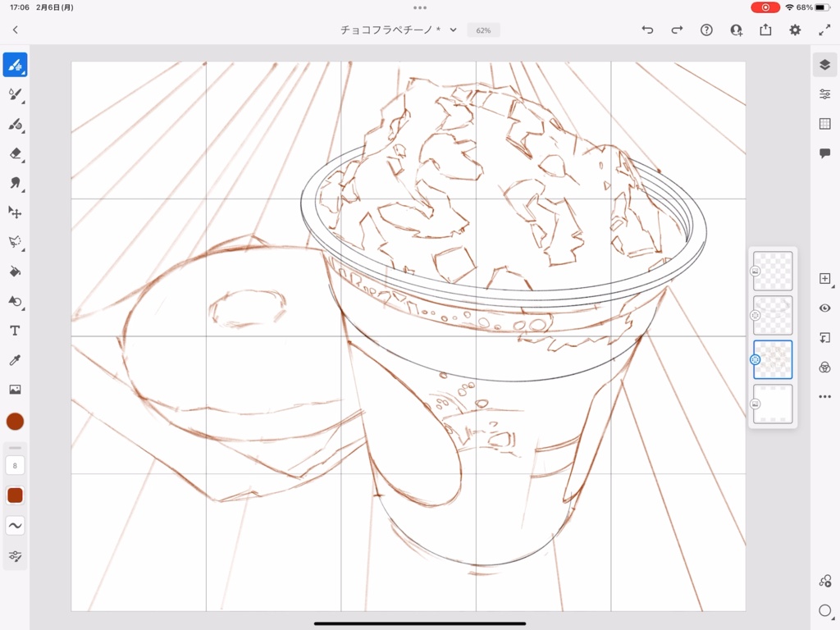840x630 pixels.
Task: Open the Layer Properties panel
Action: (824, 94)
